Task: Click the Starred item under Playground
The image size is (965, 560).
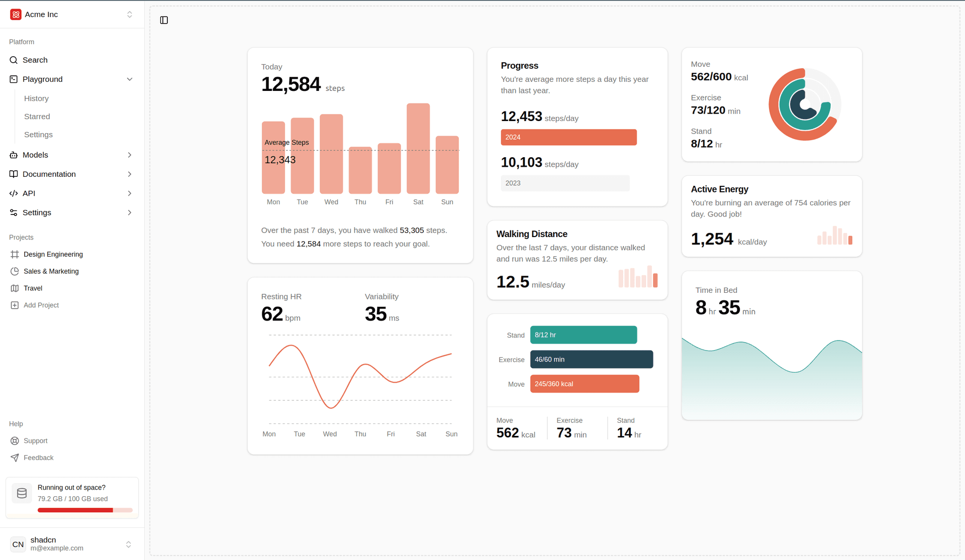Action: 37,116
